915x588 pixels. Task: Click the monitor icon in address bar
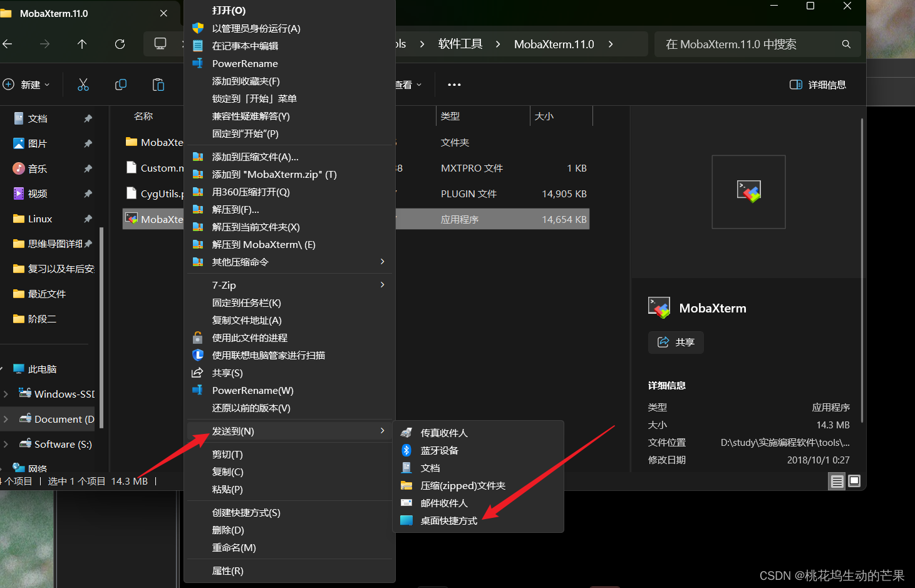(x=160, y=44)
